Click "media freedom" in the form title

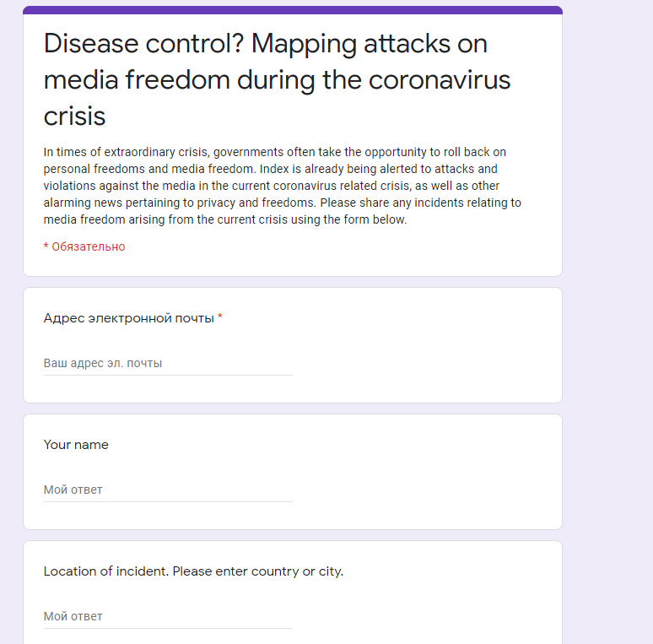(x=137, y=80)
